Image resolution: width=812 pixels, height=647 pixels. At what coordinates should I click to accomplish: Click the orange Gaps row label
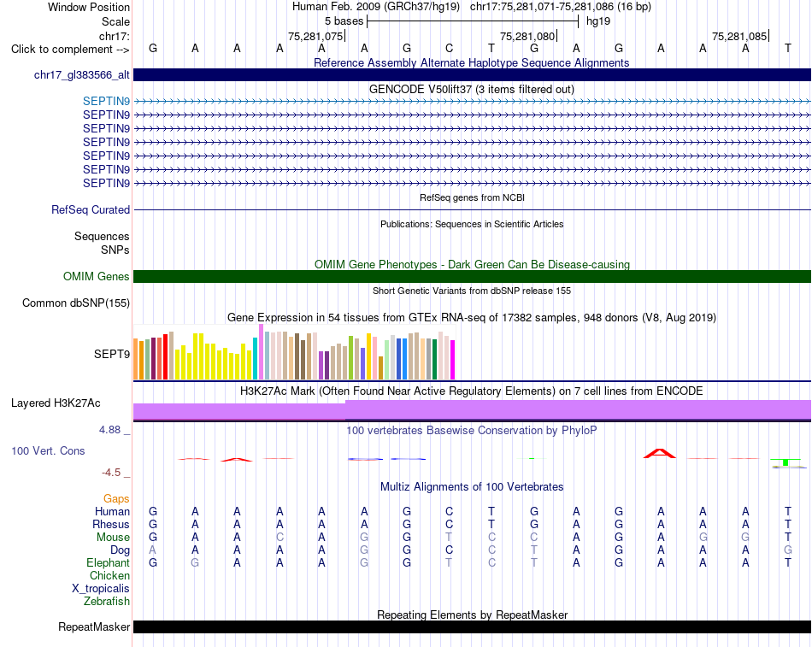[116, 499]
